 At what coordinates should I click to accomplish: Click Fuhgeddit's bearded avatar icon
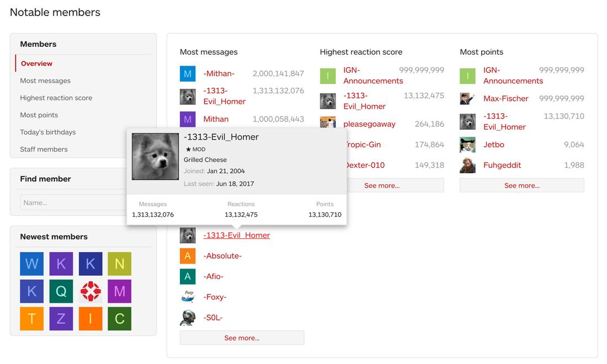pyautogui.click(x=467, y=165)
